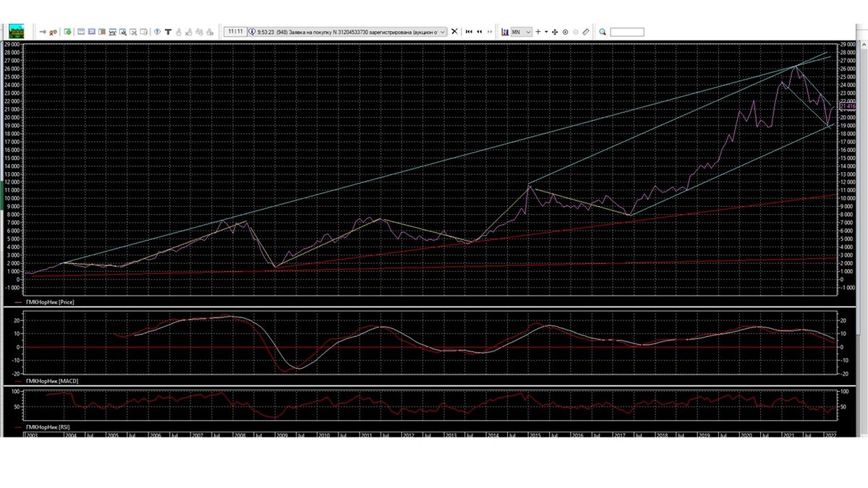Click the red-cross disconnect icon
Viewport: 868px width, 488px height.
(53, 32)
